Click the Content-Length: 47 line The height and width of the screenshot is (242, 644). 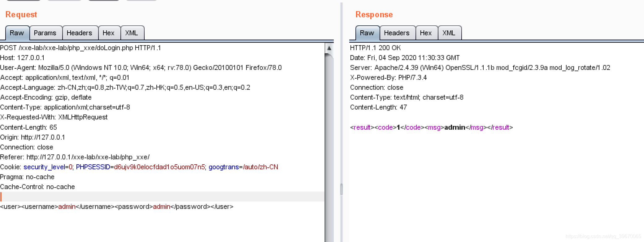378,107
